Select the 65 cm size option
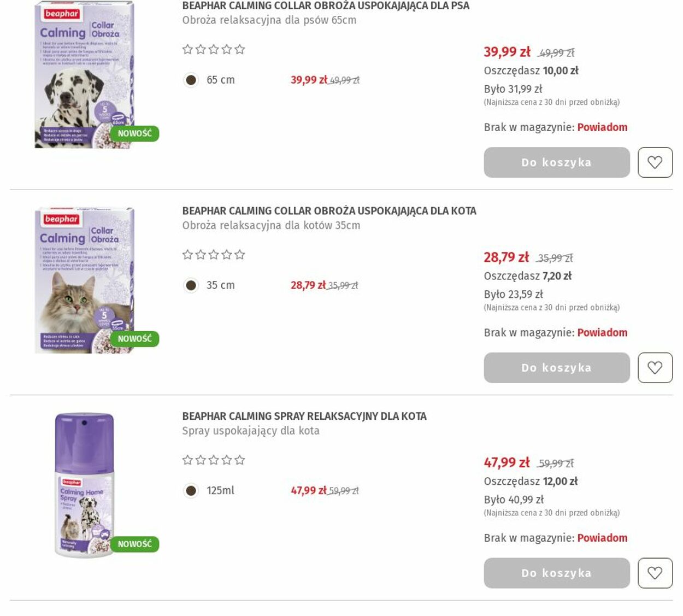 (x=191, y=80)
